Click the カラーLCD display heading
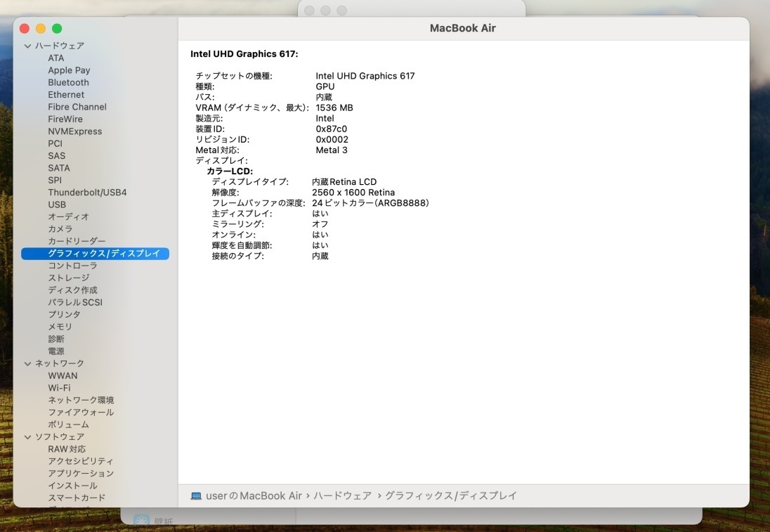 [230, 171]
